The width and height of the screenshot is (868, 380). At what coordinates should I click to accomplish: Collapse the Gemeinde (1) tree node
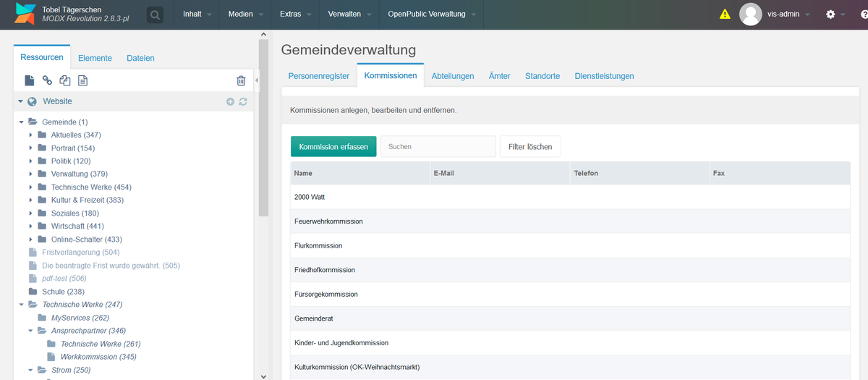(22, 122)
